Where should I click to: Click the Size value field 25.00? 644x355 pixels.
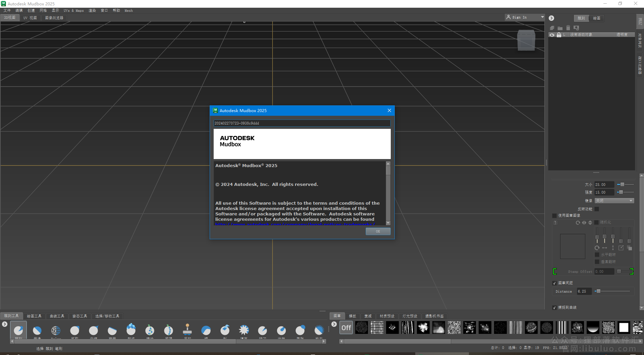[604, 185]
